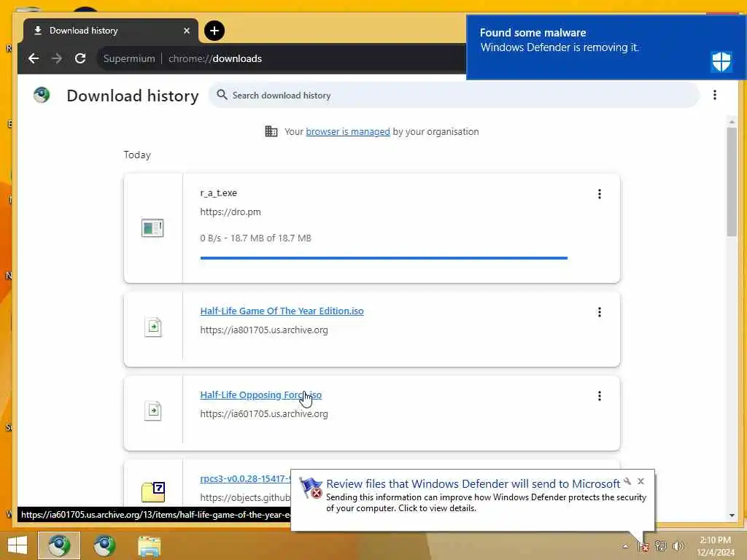Click the volume speaker tray icon
The width and height of the screenshot is (747, 560).
(678, 545)
